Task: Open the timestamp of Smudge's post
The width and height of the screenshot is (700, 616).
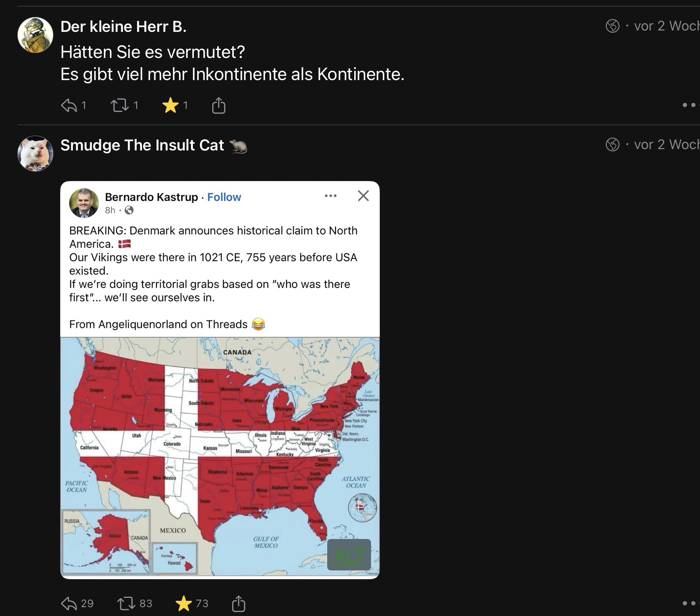Action: (x=666, y=144)
